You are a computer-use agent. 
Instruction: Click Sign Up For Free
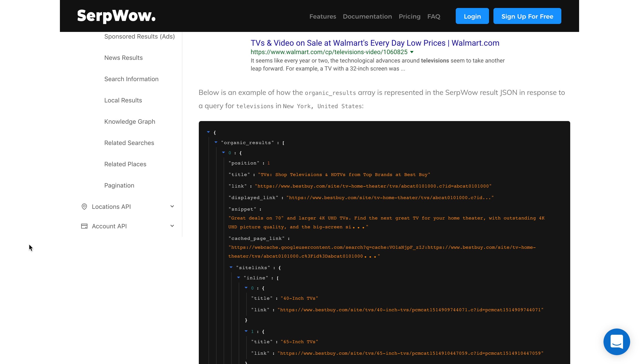tap(527, 16)
